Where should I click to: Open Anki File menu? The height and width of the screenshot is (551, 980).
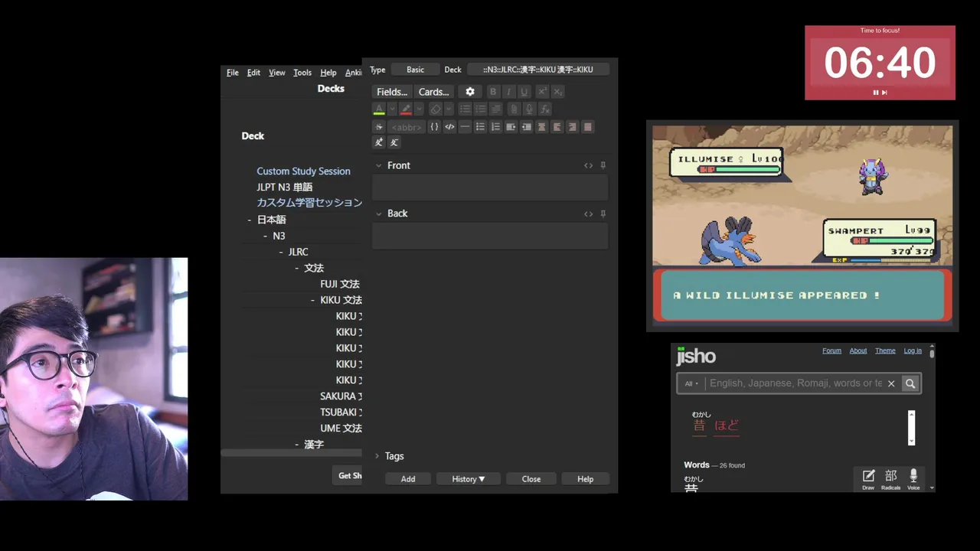point(233,73)
